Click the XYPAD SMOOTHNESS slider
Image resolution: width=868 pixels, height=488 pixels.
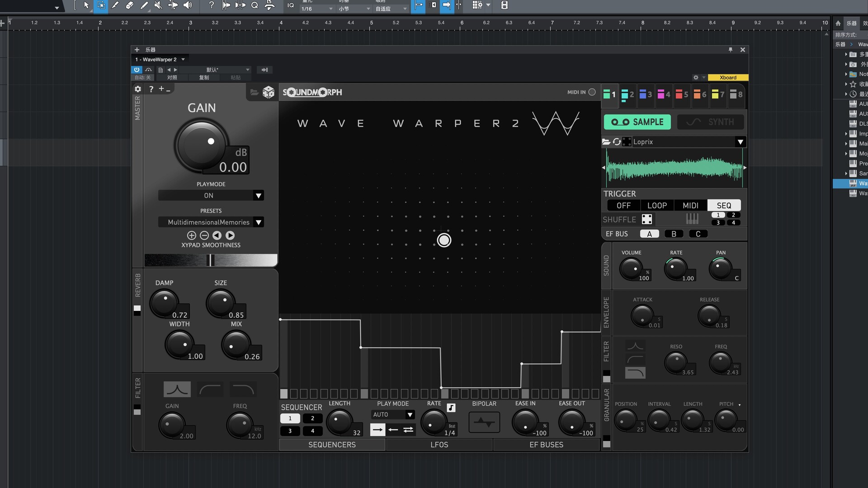(211, 260)
